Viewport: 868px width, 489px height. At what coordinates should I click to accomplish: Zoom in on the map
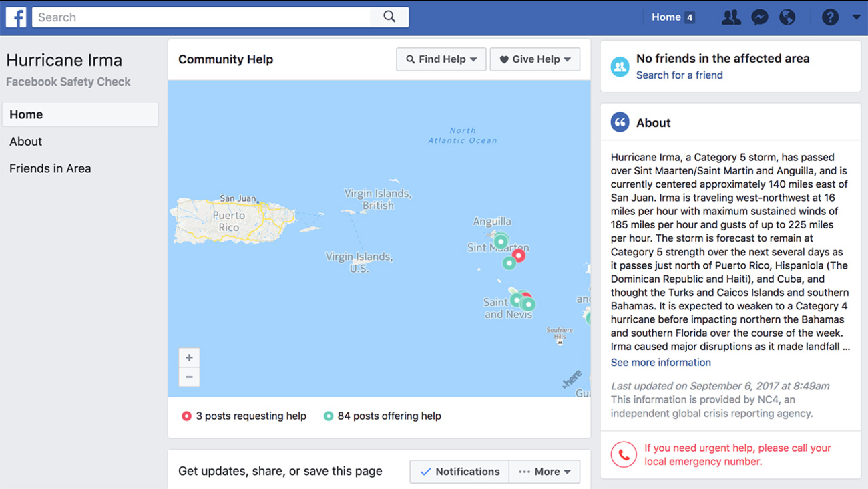pos(189,357)
